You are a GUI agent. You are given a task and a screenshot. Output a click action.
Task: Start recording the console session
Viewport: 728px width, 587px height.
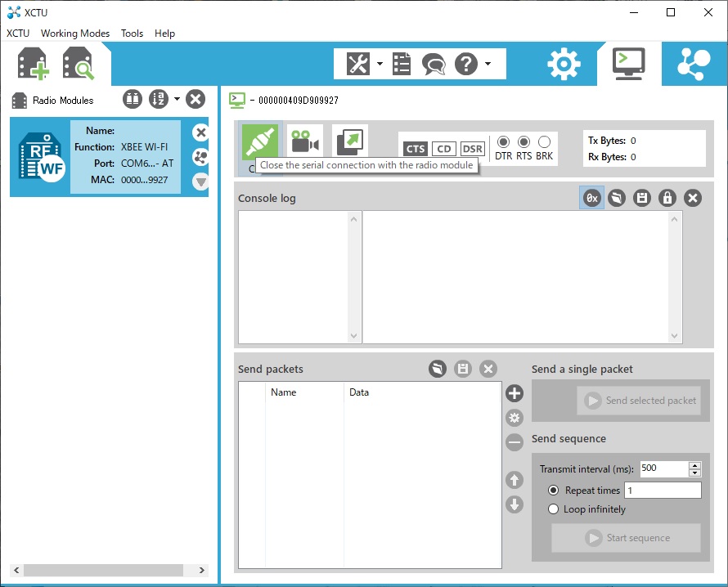pyautogui.click(x=304, y=142)
